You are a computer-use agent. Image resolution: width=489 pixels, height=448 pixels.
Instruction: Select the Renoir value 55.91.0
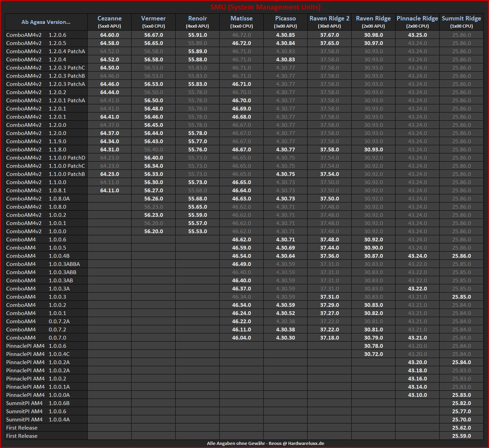click(197, 35)
